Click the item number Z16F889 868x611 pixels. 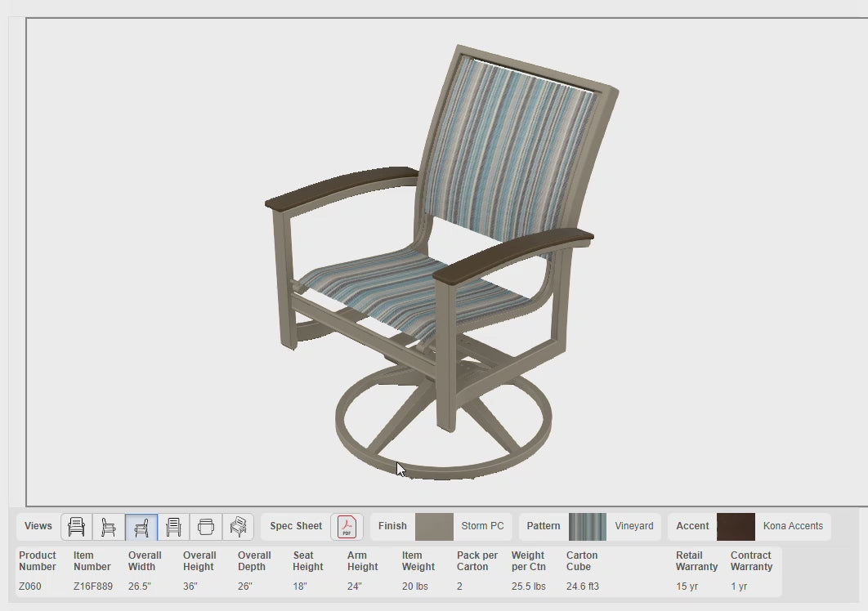[x=92, y=586]
